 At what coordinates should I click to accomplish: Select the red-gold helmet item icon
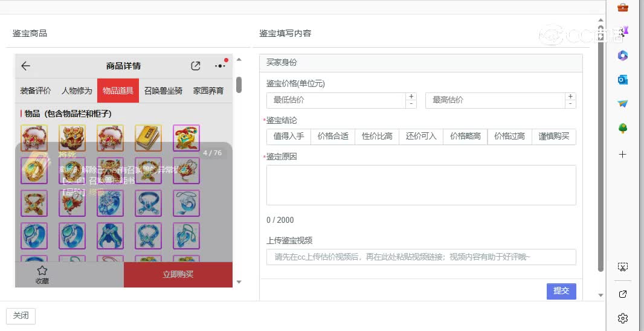(x=72, y=138)
